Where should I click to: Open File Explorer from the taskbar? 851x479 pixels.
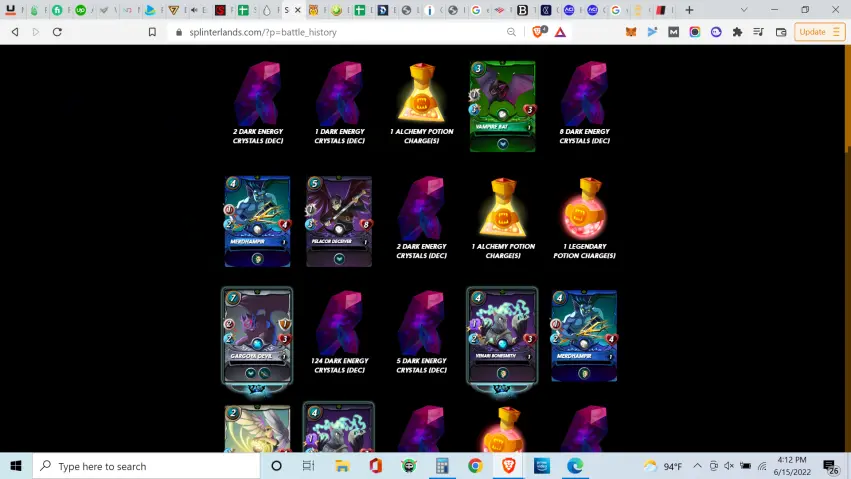tap(342, 466)
